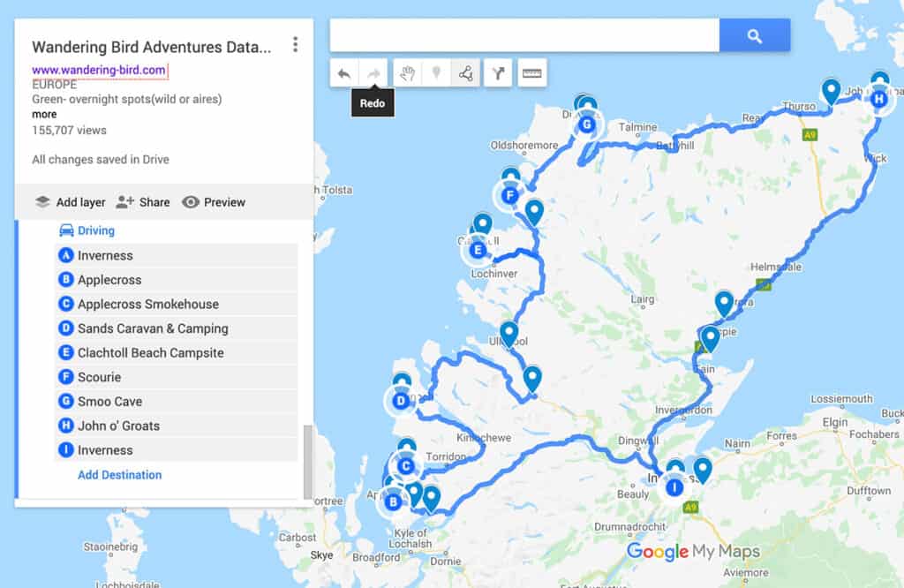The image size is (904, 588).
Task: Select the hand pan tool
Action: 408,73
